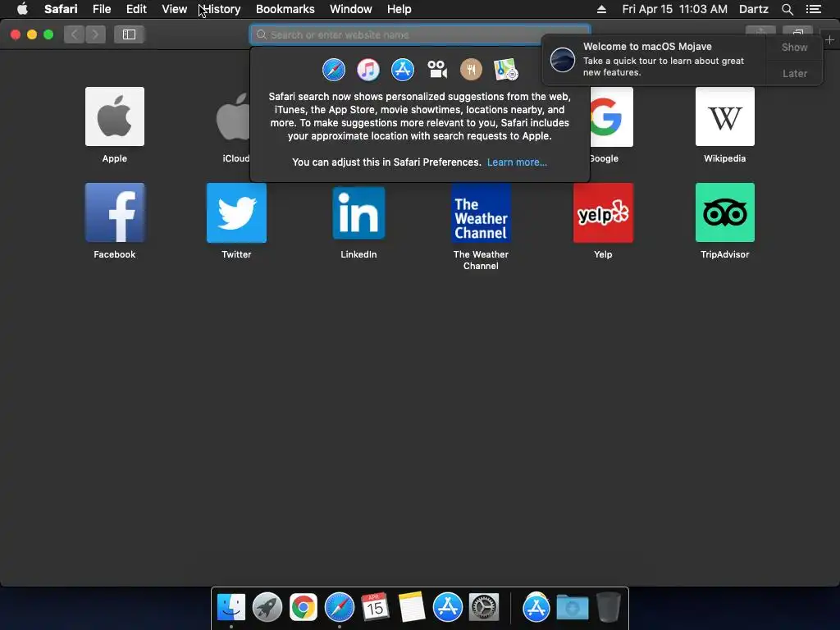The width and height of the screenshot is (840, 630).
Task: Open The Weather Channel favorite tile
Action: point(481,212)
